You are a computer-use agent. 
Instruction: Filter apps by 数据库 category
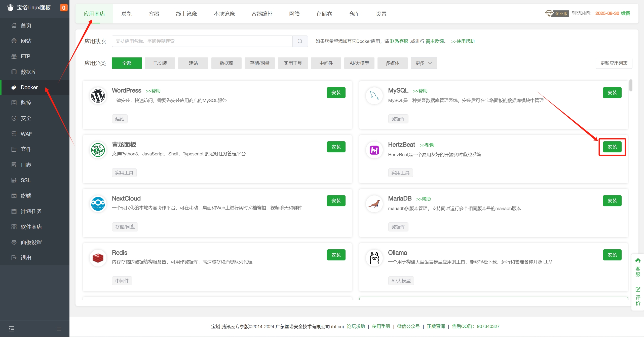[226, 63]
